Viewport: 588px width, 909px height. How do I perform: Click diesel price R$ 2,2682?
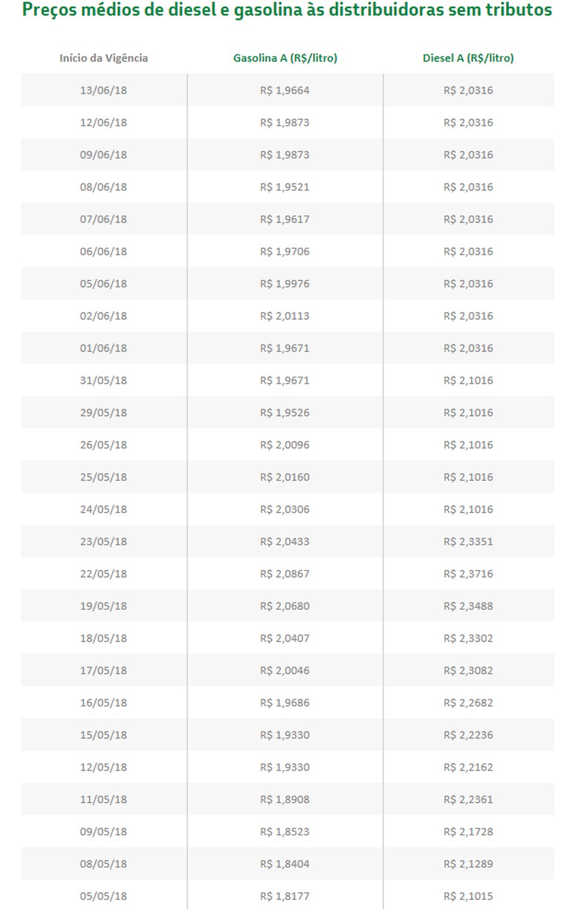[468, 703]
